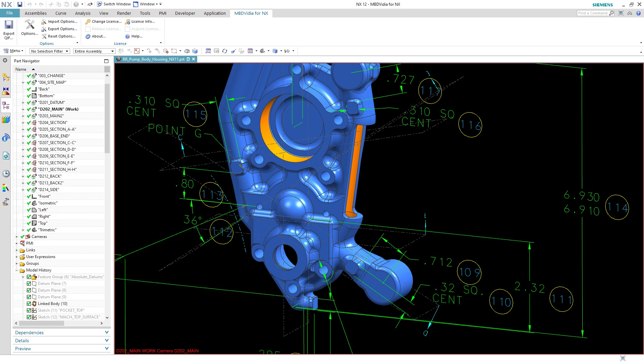Toggle Sketch (11) POCKET_TOP checkbox
The width and height of the screenshot is (644, 362).
[x=29, y=310]
